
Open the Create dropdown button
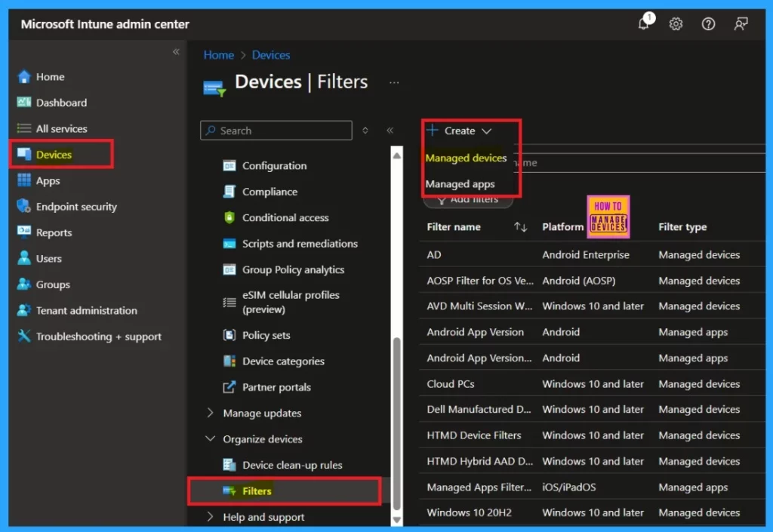pyautogui.click(x=459, y=131)
